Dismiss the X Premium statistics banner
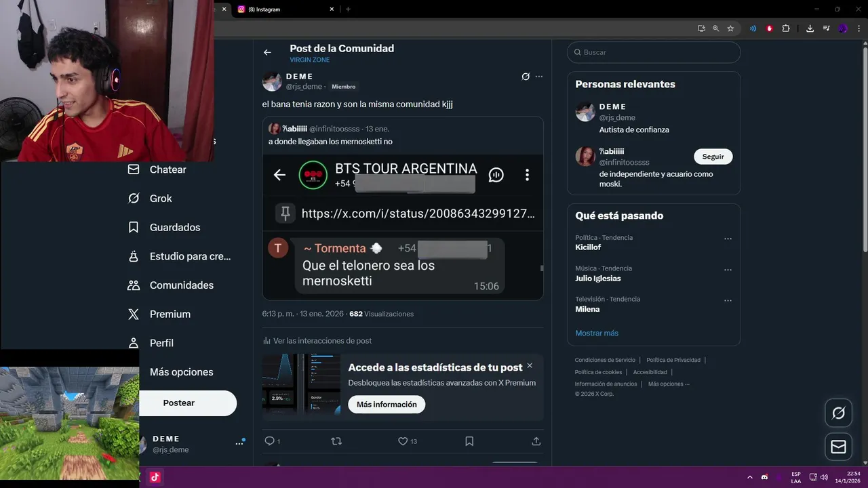 coord(530,366)
